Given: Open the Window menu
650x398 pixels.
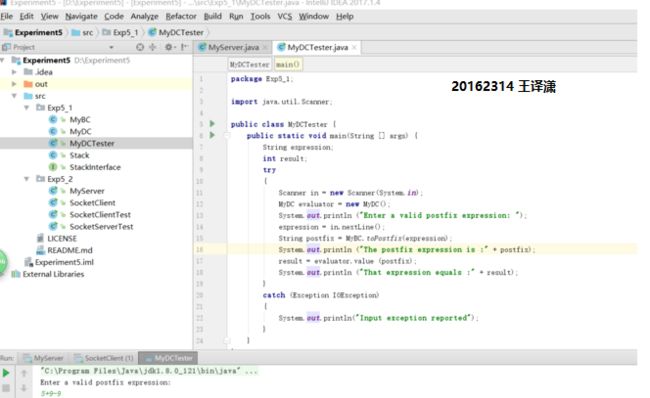Looking at the screenshot, I should 314,17.
